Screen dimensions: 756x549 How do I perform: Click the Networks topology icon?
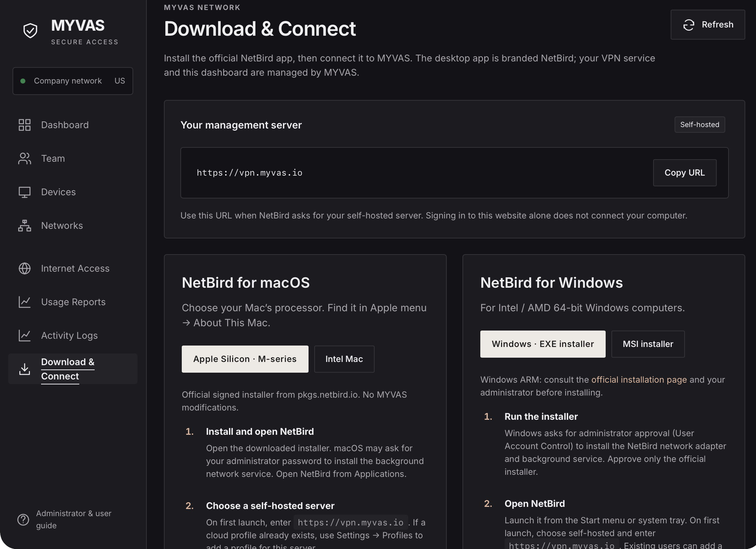coord(25,226)
